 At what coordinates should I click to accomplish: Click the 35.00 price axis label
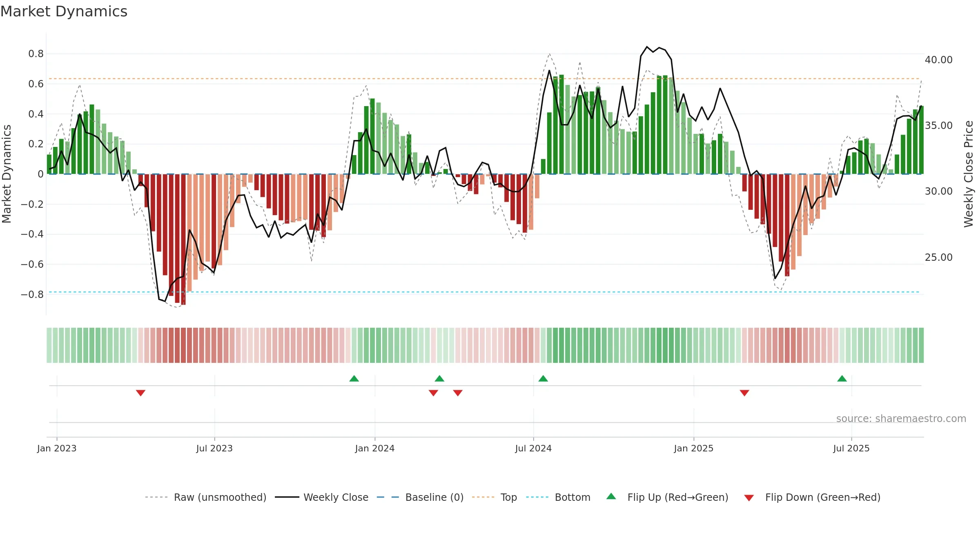pos(939,125)
